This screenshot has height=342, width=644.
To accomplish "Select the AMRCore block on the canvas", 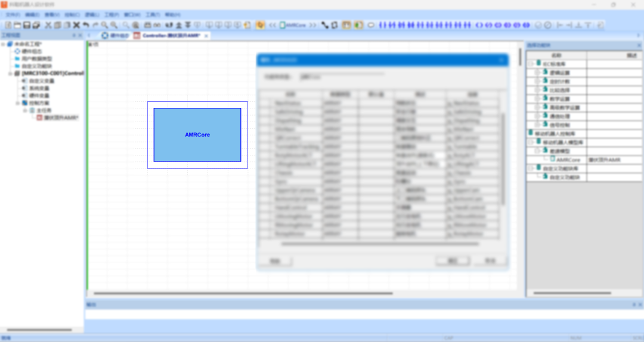I will 197,135.
